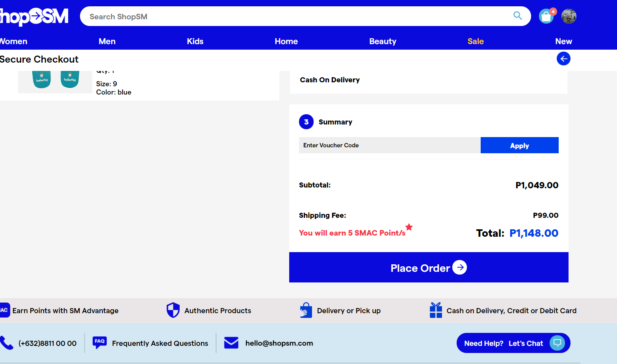
Task: Place the order
Action: coord(429,267)
